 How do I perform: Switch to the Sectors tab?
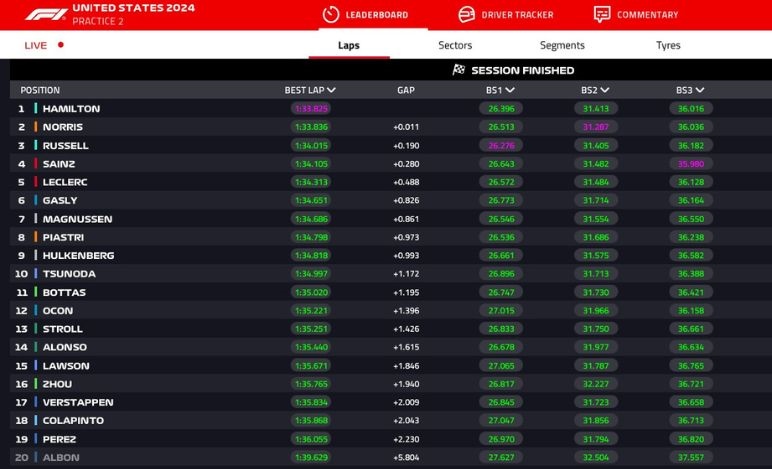pyautogui.click(x=455, y=45)
